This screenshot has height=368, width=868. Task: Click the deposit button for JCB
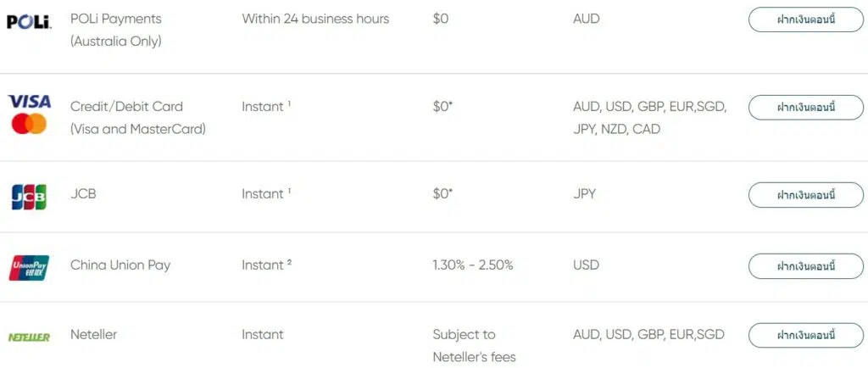(805, 195)
